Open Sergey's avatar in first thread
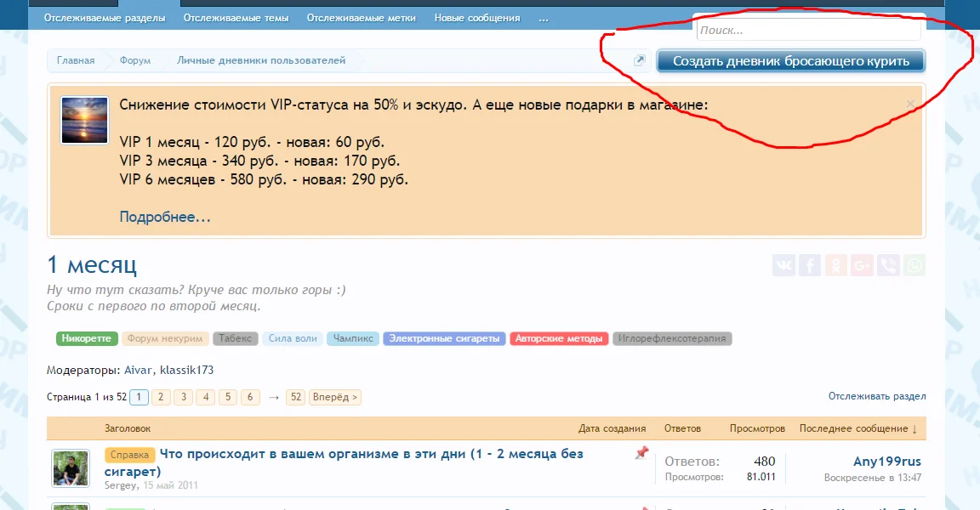The image size is (980, 510). (x=70, y=467)
